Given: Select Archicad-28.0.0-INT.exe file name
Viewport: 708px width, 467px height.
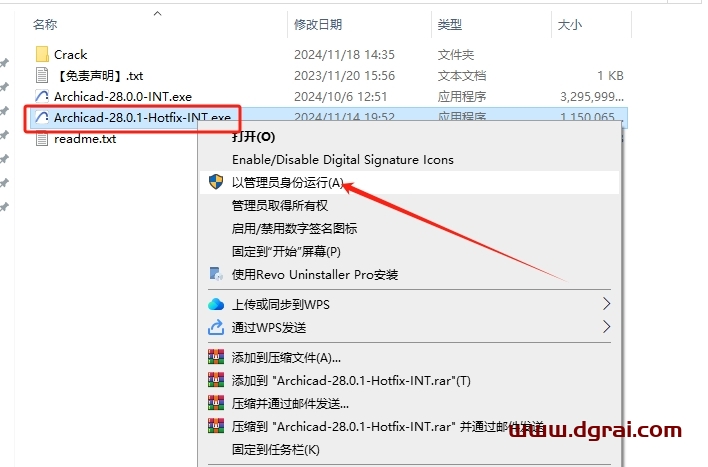Looking at the screenshot, I should click(123, 96).
